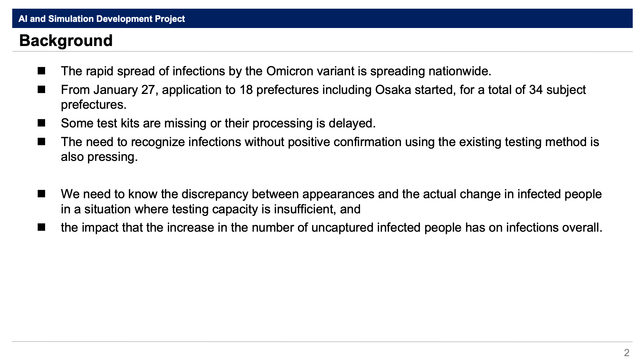The height and width of the screenshot is (362, 644).
Task: Click the slide number 2
Action: click(626, 353)
